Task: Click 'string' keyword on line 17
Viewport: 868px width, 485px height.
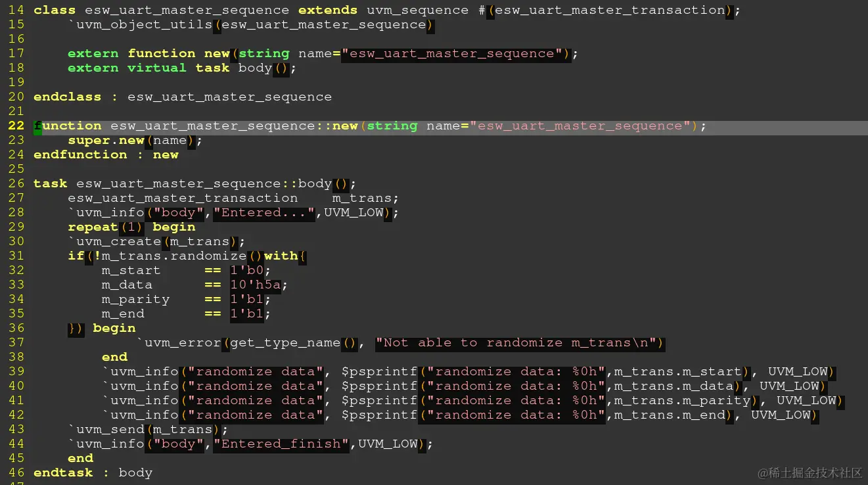Action: (x=264, y=54)
